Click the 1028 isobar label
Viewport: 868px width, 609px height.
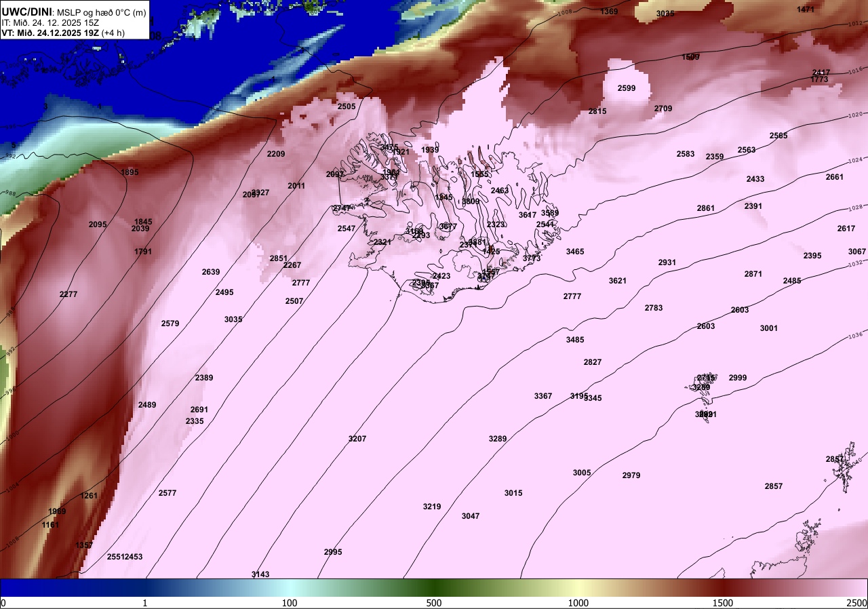coord(856,207)
